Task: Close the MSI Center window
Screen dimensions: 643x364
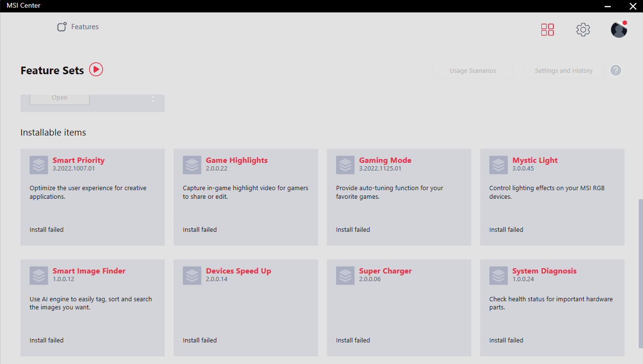Action: coord(633,6)
